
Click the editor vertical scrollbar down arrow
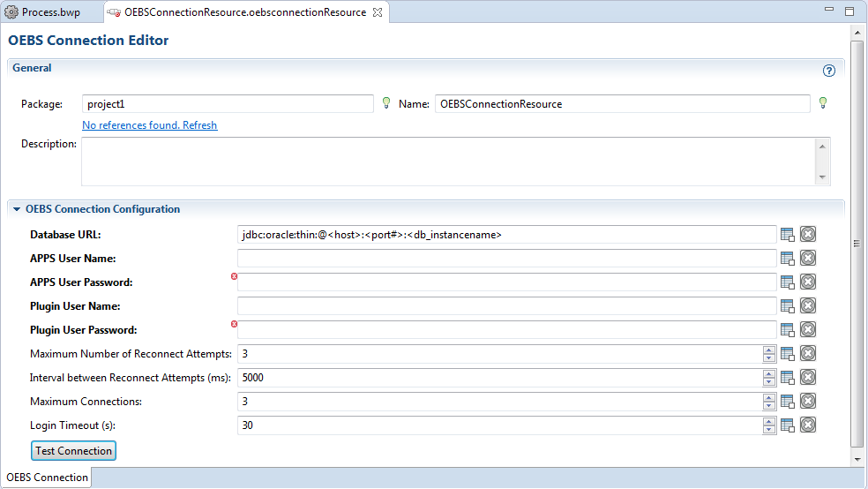click(x=857, y=460)
